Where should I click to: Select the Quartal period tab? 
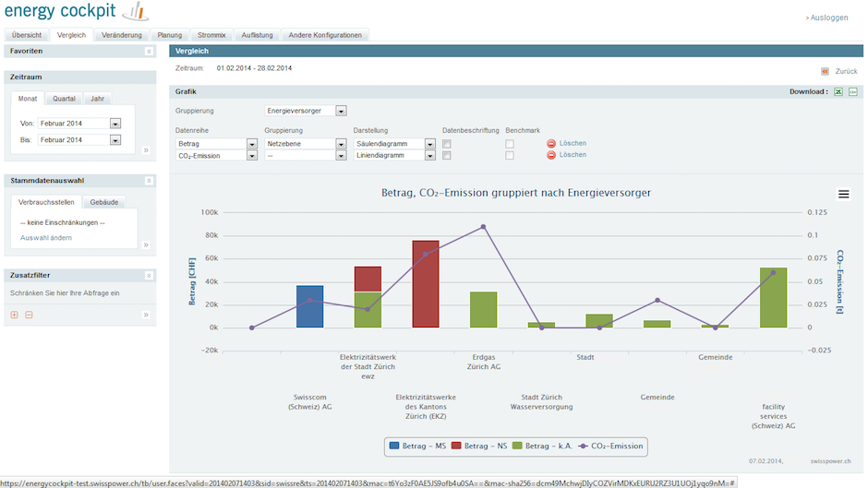(x=65, y=99)
